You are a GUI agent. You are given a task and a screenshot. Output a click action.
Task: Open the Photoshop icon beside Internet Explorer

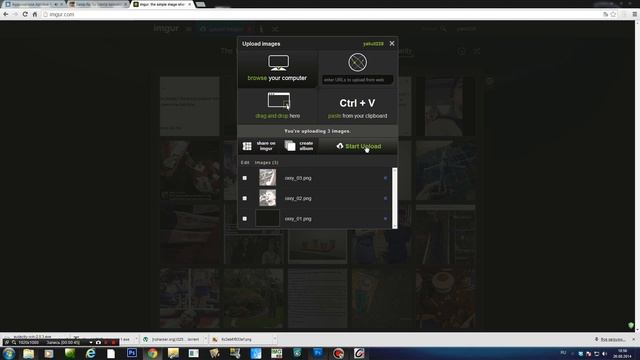(132, 353)
